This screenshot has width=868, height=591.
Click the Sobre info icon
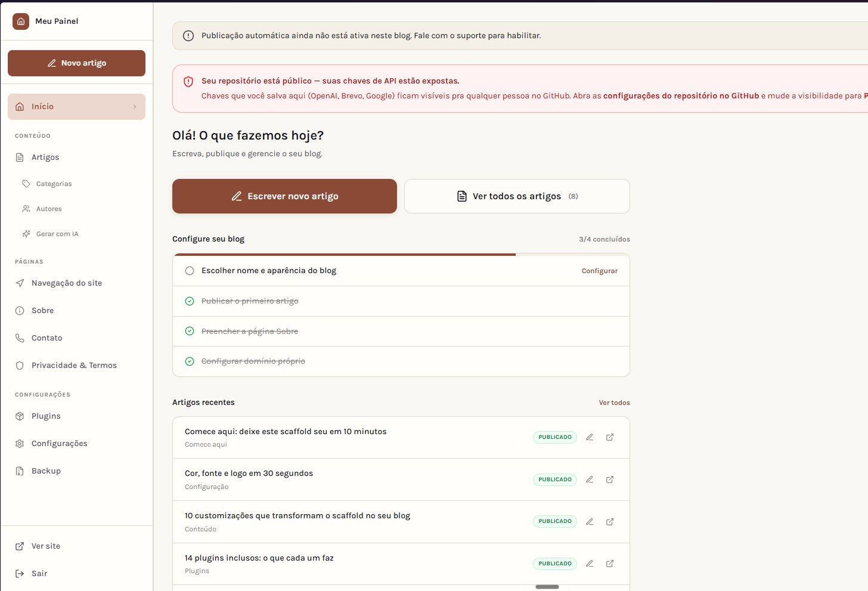coord(20,311)
